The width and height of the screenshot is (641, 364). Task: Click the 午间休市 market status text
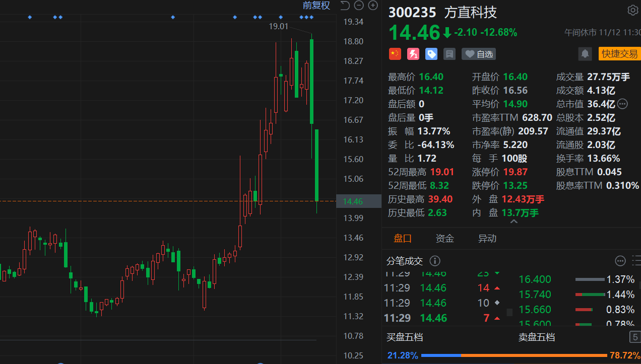point(580,32)
